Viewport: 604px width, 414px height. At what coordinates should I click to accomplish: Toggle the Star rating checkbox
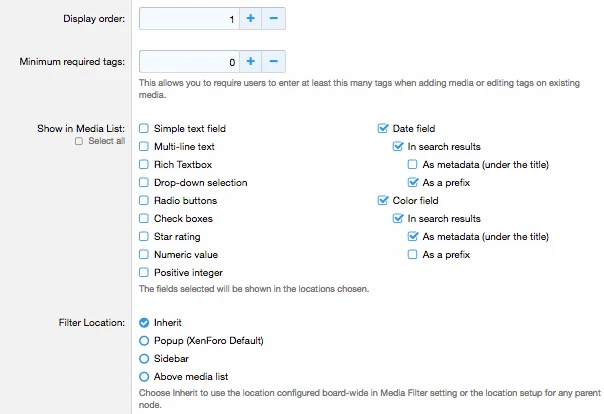click(x=144, y=237)
